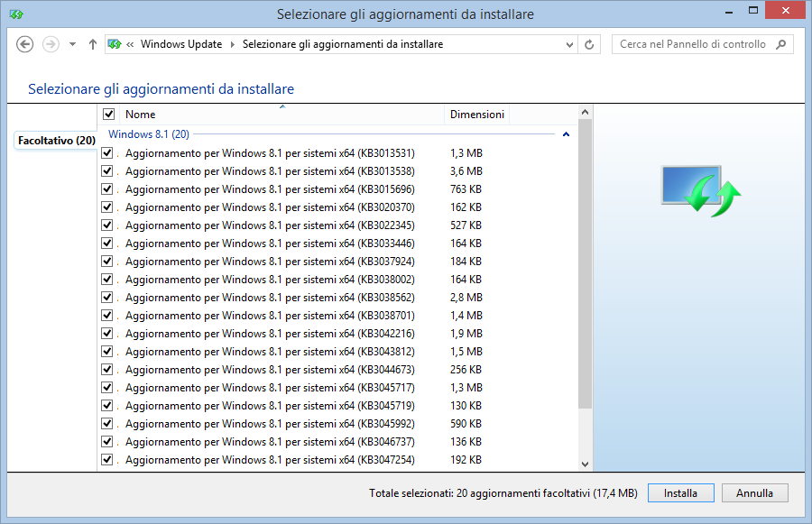The image size is (812, 524).
Task: Go back with the Back arrow button
Action: [x=25, y=44]
